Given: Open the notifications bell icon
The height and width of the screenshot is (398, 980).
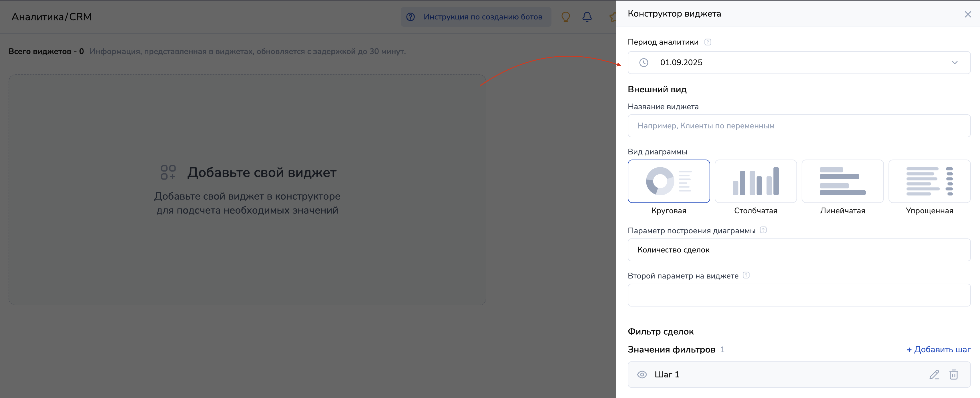Looking at the screenshot, I should [587, 17].
